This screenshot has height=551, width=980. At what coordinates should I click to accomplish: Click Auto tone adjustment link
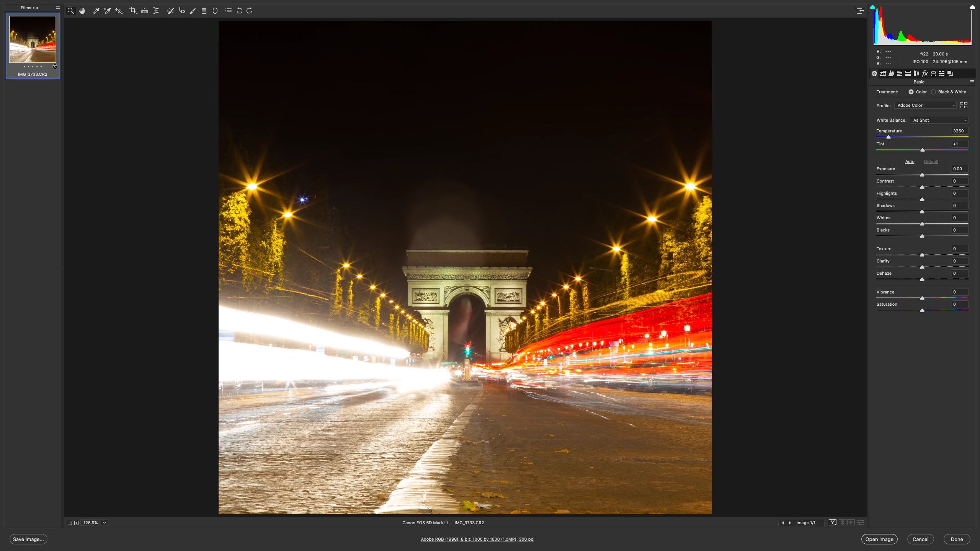click(x=910, y=161)
